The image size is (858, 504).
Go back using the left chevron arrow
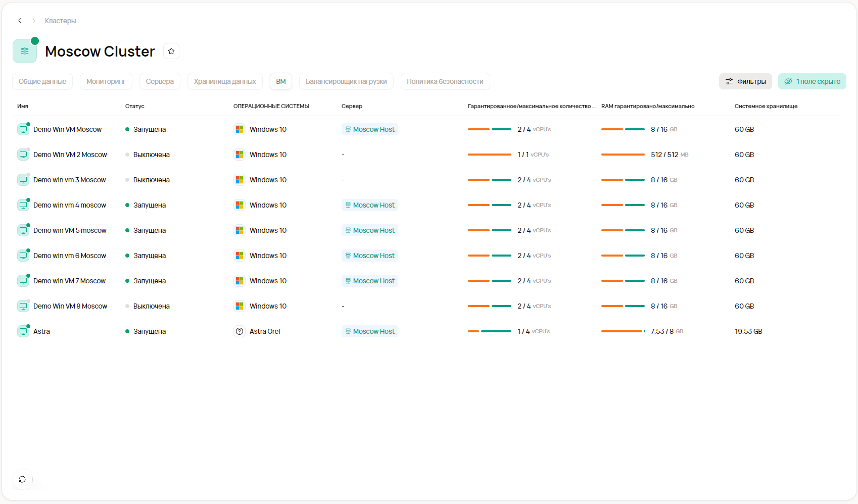(20, 21)
